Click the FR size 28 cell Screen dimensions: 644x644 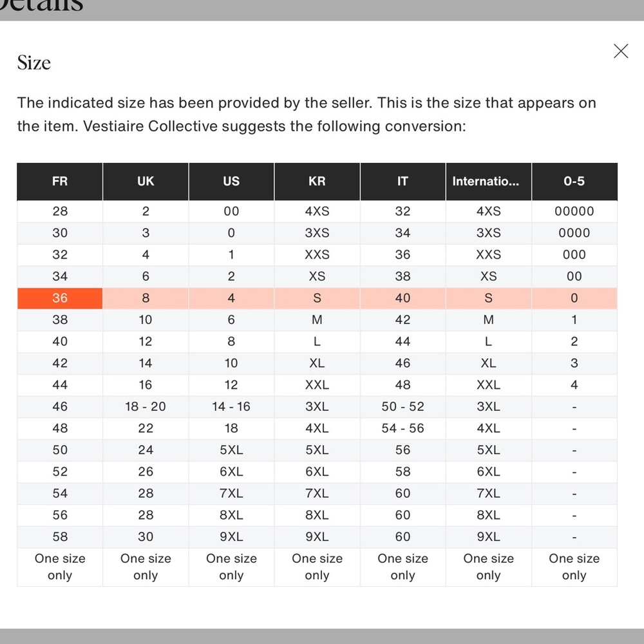[60, 211]
